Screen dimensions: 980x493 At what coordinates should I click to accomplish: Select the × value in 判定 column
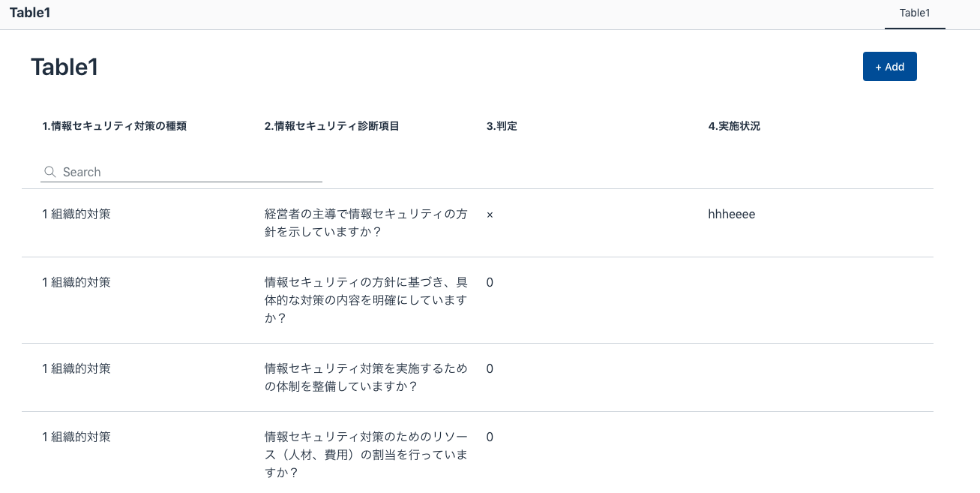coord(490,215)
